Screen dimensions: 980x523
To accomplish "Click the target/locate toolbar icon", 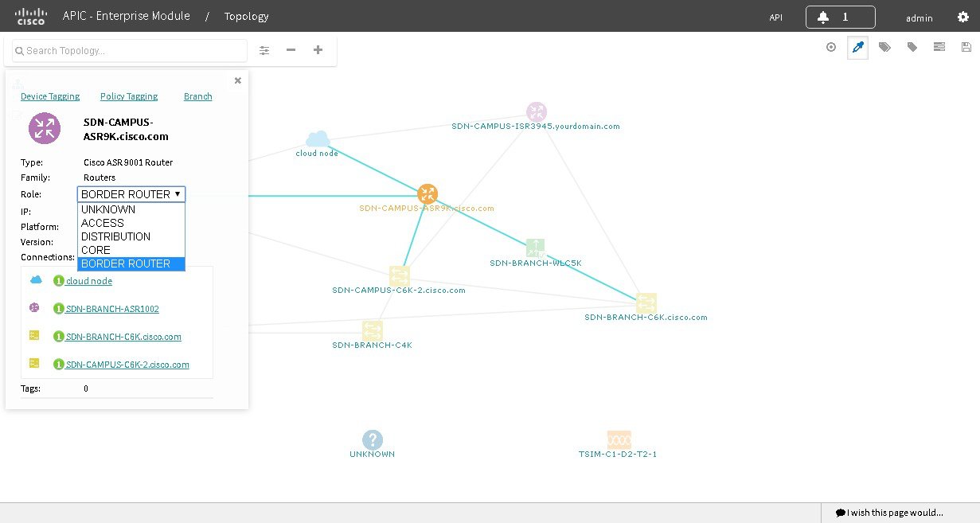I will pos(831,47).
